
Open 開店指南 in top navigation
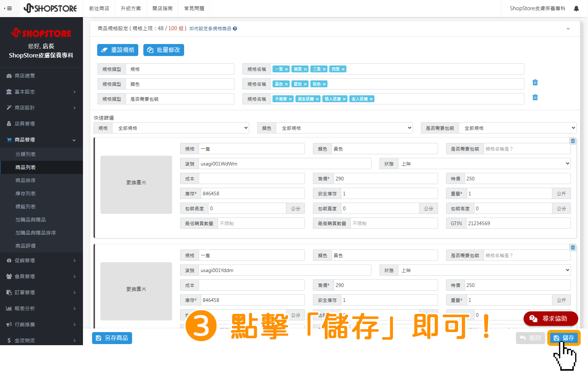(x=162, y=8)
